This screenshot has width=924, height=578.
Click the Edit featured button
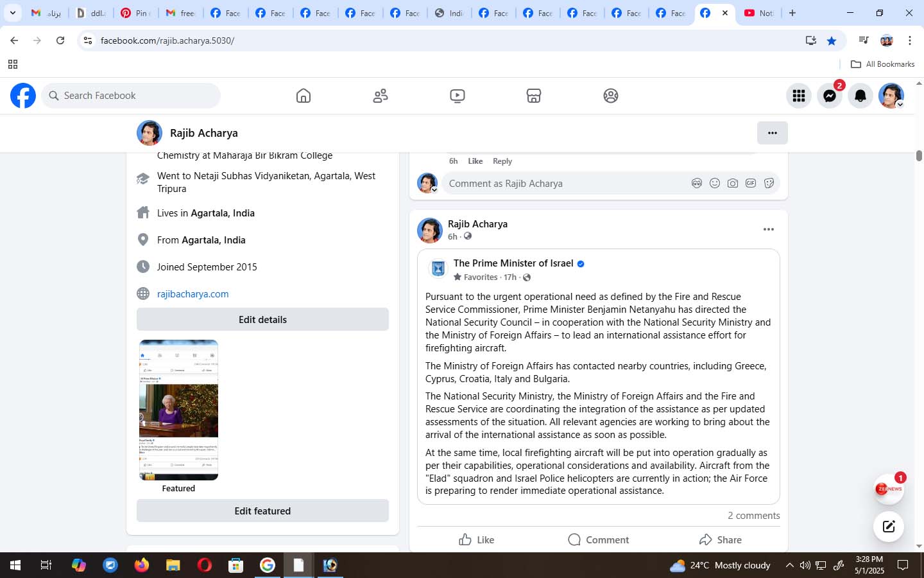[262, 511]
